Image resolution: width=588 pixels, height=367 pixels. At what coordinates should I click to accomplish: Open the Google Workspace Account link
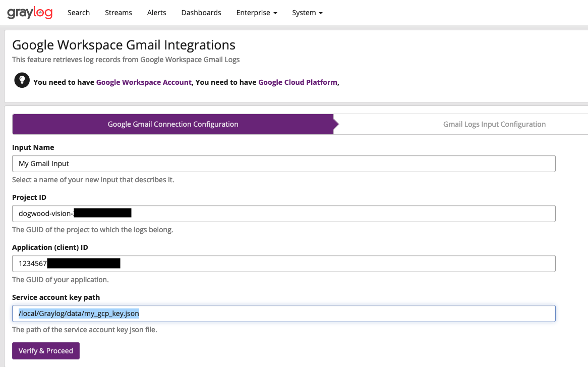[144, 81]
